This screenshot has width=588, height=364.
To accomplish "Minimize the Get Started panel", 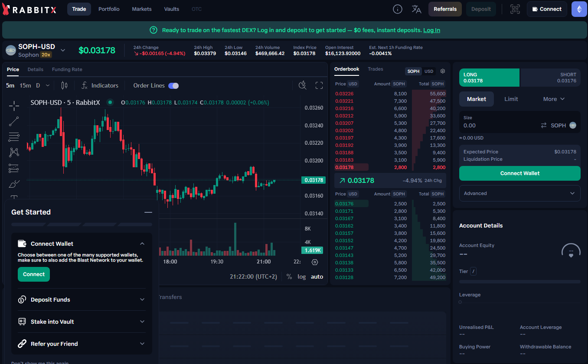I will [x=148, y=212].
